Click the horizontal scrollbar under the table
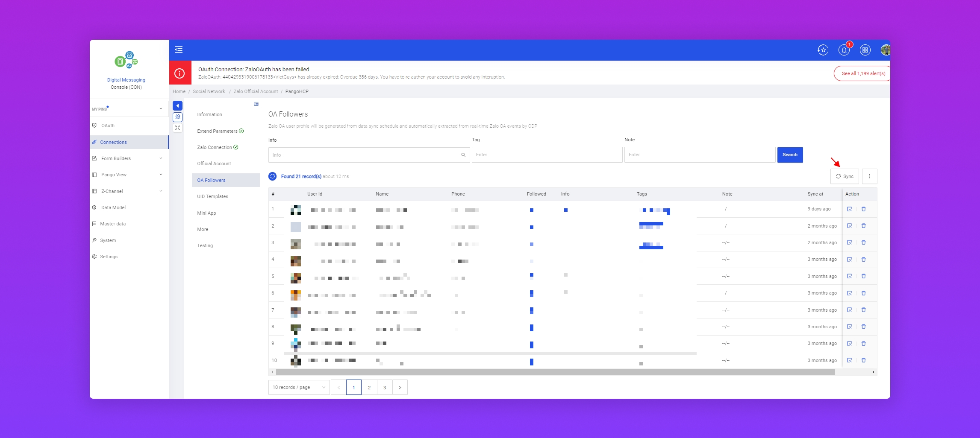The height and width of the screenshot is (438, 980). pos(556,372)
